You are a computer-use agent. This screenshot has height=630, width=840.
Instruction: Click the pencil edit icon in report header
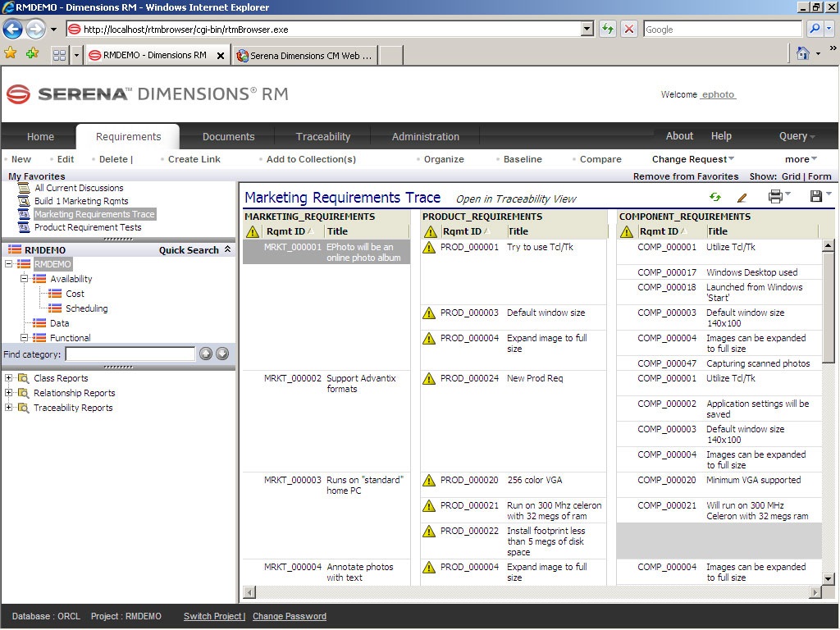tap(742, 198)
